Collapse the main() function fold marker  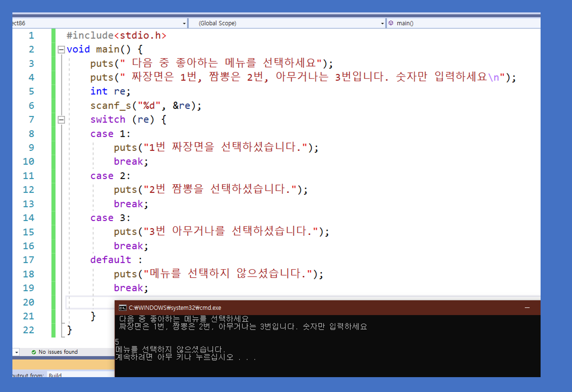tap(61, 50)
